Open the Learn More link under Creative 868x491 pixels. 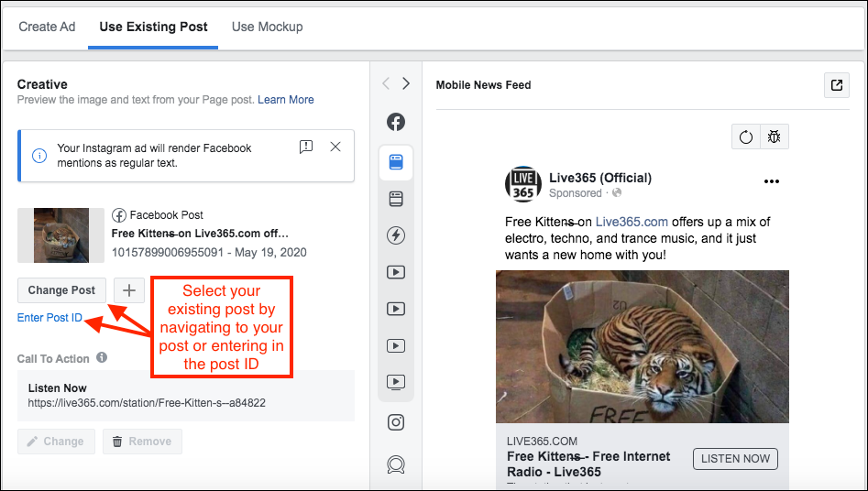286,100
